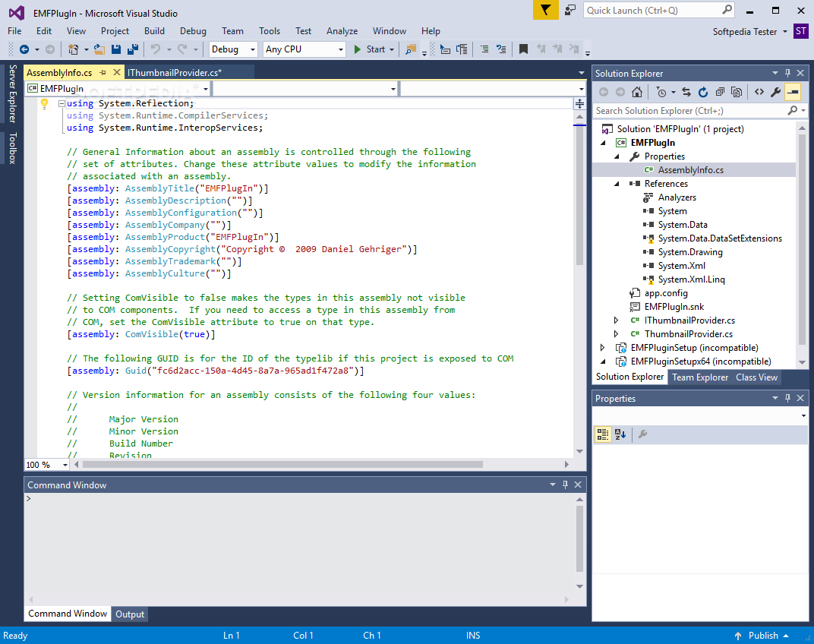Open the Any CPU platform dropdown
The image size is (814, 644).
click(x=304, y=49)
